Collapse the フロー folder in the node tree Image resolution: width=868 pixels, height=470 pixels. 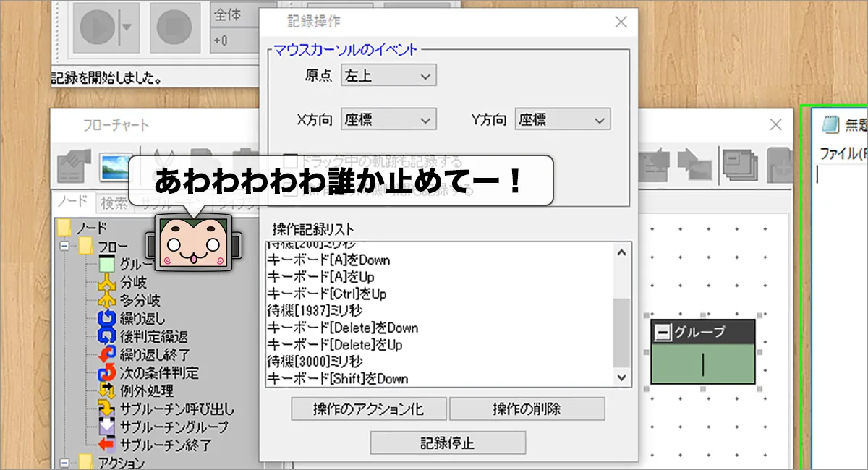pos(64,247)
